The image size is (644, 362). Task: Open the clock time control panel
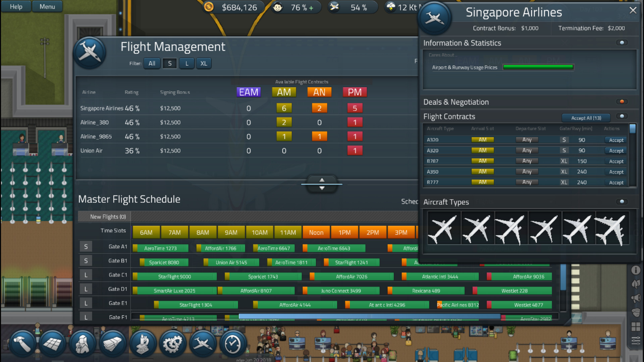pyautogui.click(x=233, y=344)
